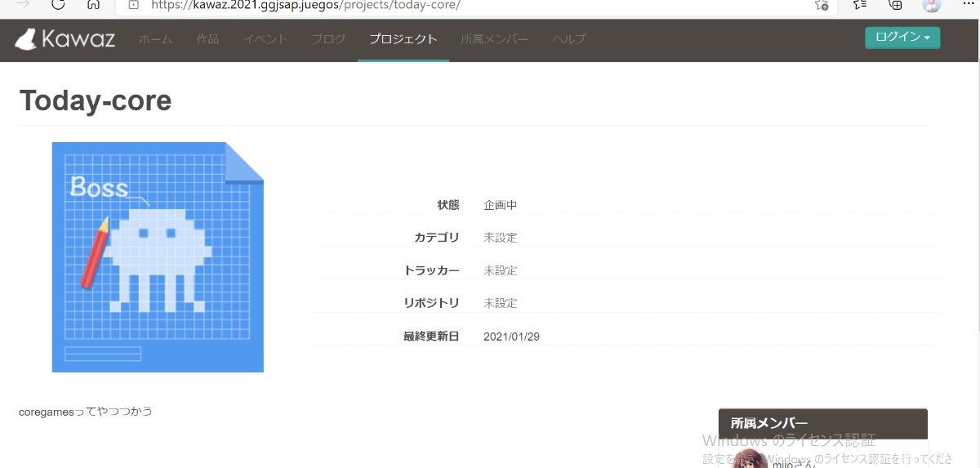Click the forward arrow in the browser toolbar

coord(24,4)
